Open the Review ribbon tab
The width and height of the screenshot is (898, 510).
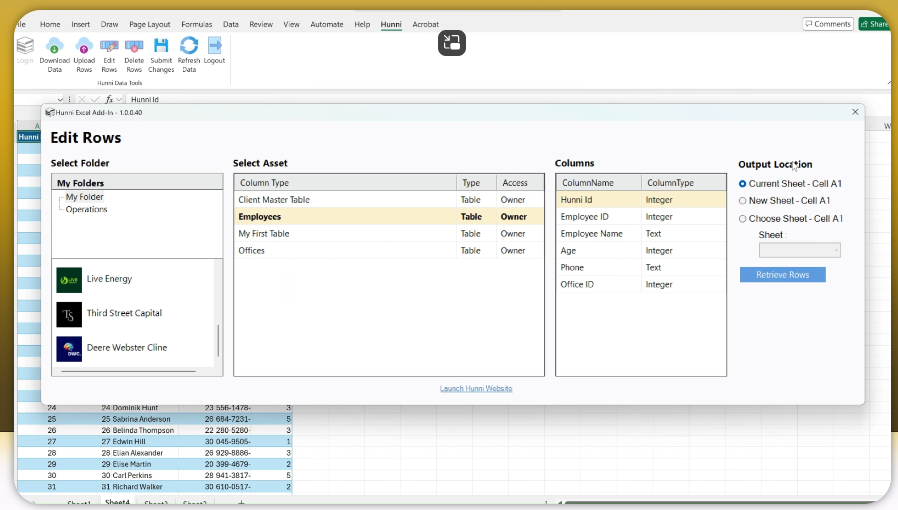261,24
